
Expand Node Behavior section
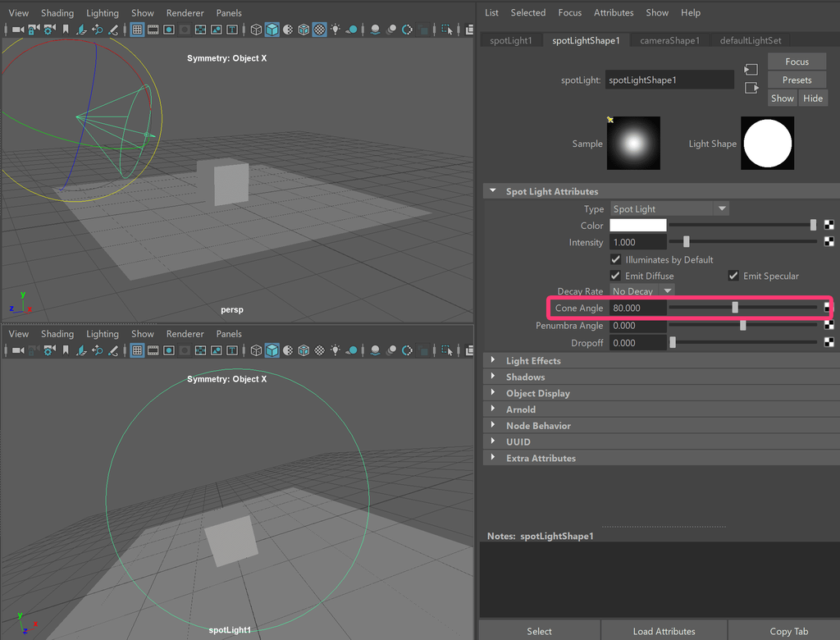pos(493,425)
